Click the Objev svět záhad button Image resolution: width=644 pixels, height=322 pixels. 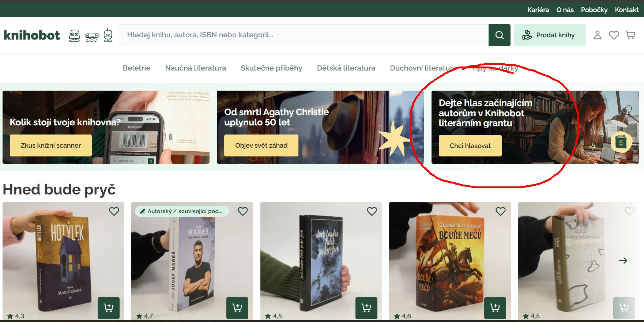(261, 145)
